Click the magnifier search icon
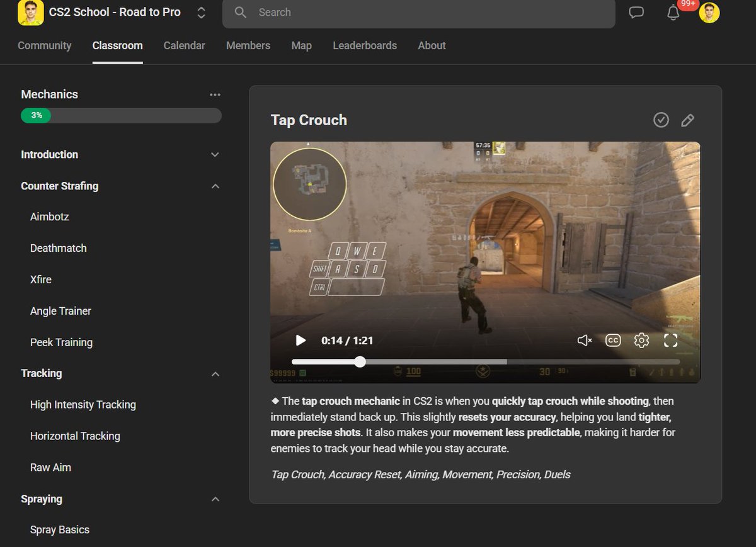The image size is (756, 547). [240, 13]
